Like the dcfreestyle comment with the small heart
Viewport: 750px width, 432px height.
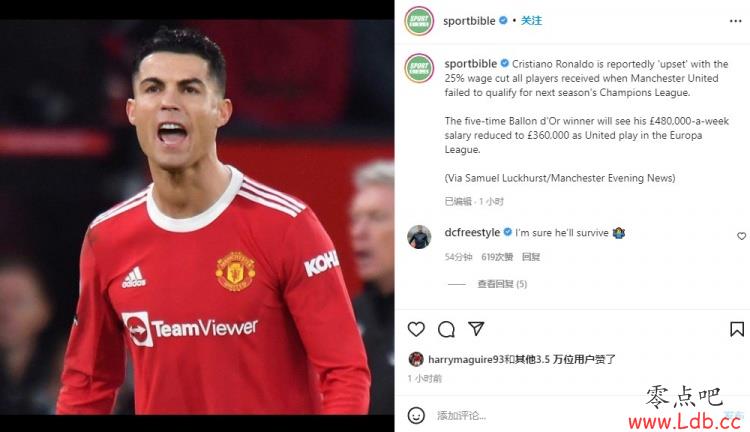[x=741, y=236]
